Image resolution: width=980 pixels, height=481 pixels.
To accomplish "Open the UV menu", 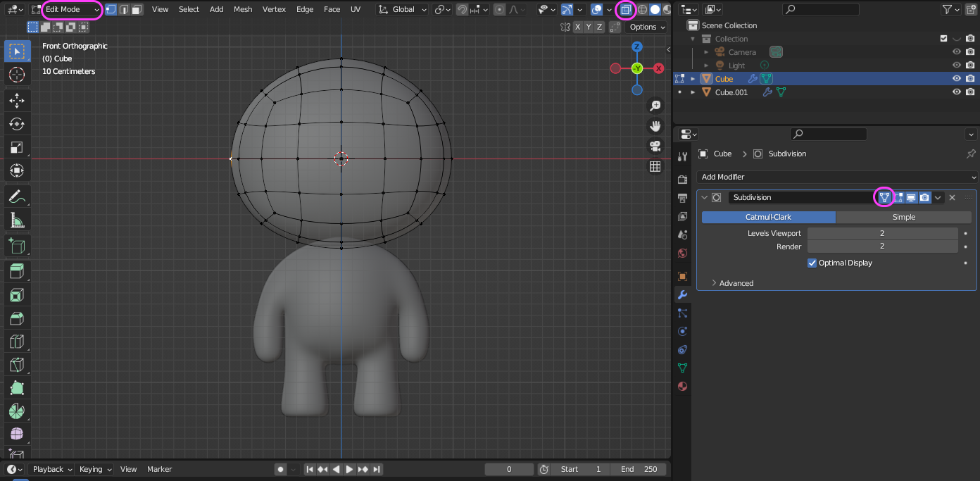I will pos(356,10).
